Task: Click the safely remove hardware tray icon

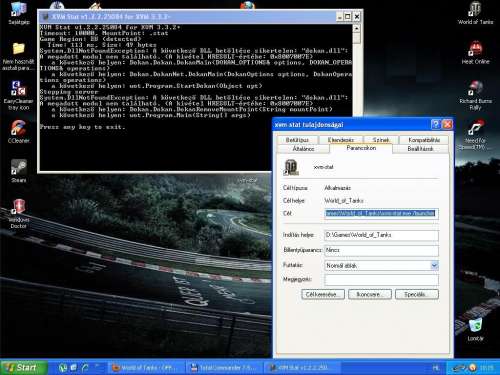Action: pos(458,368)
